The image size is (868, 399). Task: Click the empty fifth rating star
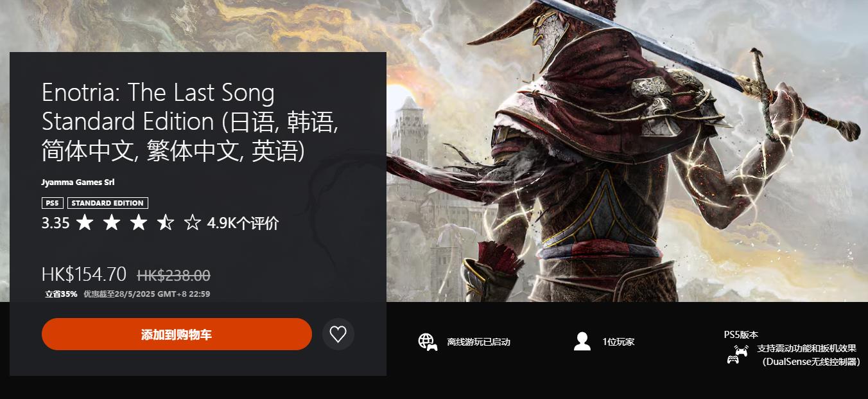click(x=193, y=223)
